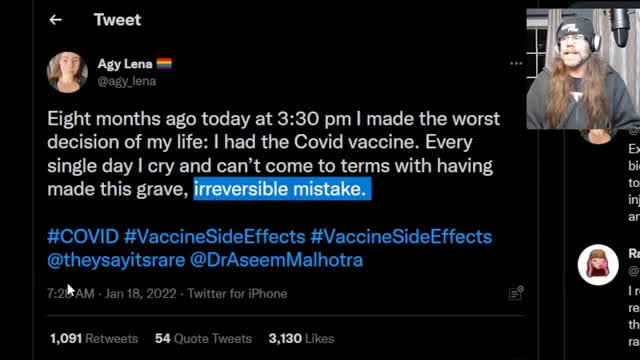The height and width of the screenshot is (360, 640).
Task: Click the tweet analytics icon near timestamp
Action: click(x=516, y=293)
